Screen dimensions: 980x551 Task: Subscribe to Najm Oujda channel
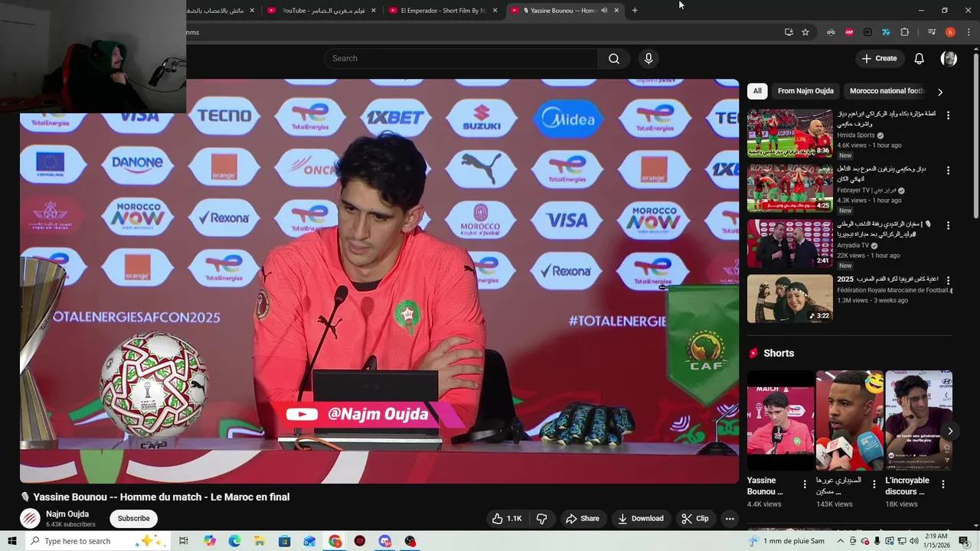(x=133, y=518)
